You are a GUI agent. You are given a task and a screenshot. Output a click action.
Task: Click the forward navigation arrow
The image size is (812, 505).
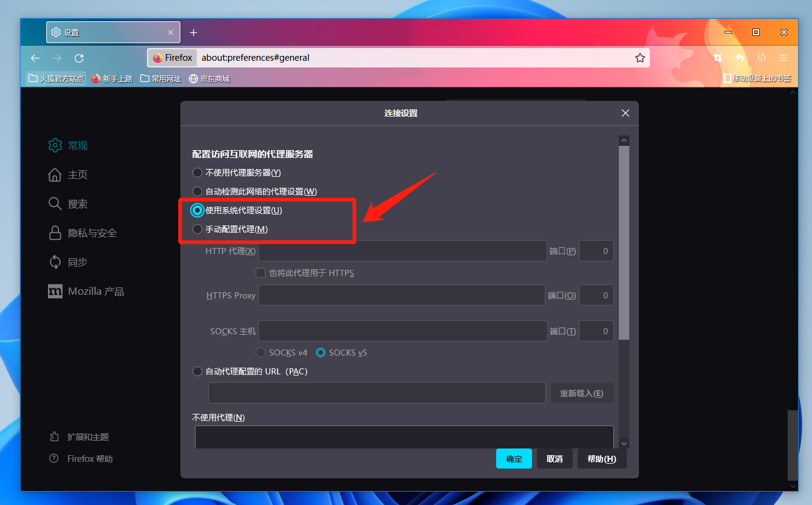57,58
